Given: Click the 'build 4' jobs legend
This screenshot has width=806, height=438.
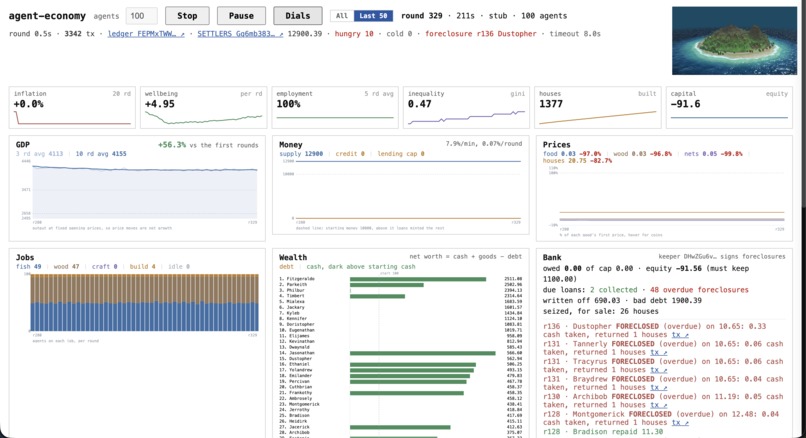Looking at the screenshot, I should coord(142,266).
